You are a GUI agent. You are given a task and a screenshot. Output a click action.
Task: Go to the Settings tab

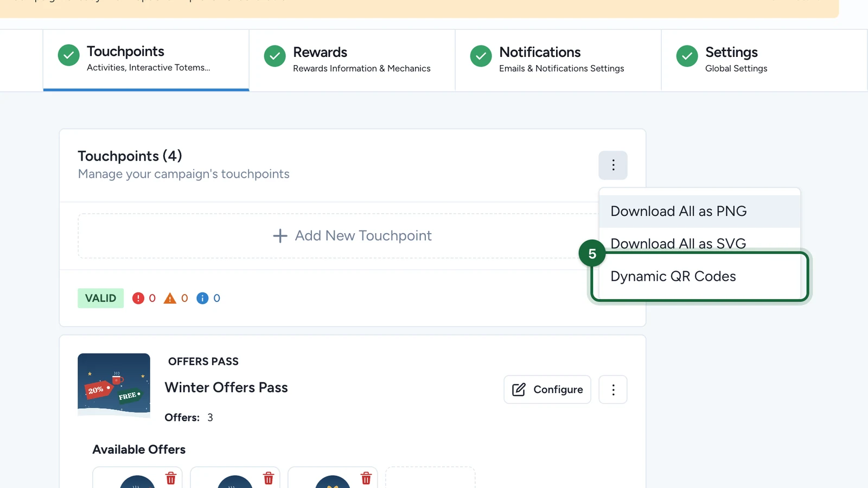coord(764,60)
